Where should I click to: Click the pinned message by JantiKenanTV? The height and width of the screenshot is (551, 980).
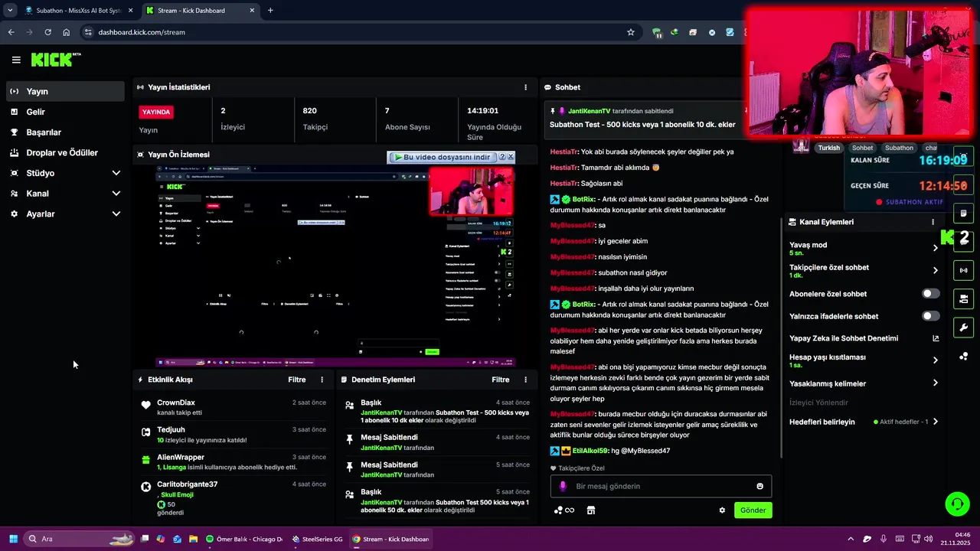point(645,118)
